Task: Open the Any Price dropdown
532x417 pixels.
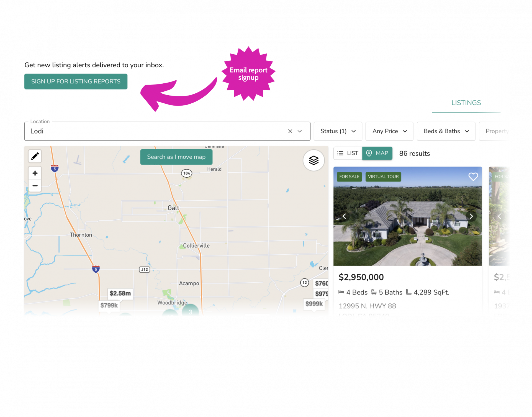Action: (x=389, y=131)
